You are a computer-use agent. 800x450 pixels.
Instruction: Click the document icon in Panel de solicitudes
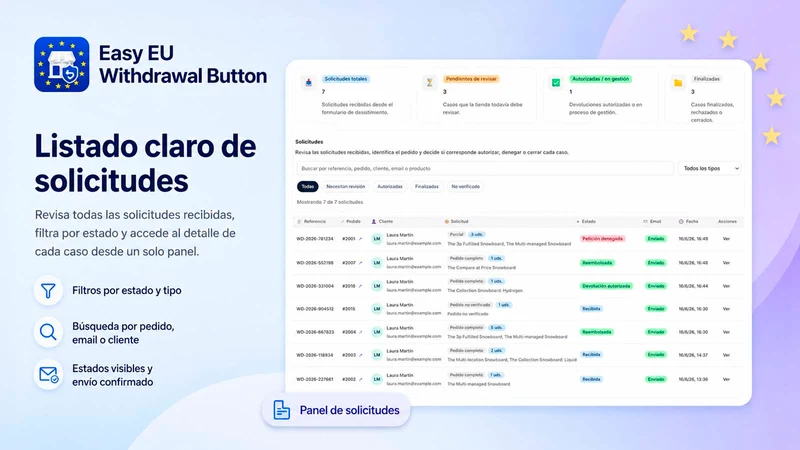(281, 410)
